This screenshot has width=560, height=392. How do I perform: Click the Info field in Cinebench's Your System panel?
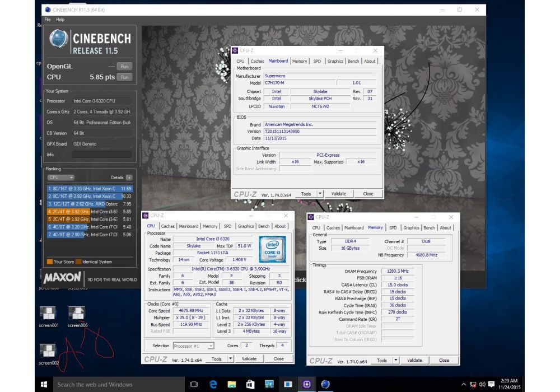[102, 155]
